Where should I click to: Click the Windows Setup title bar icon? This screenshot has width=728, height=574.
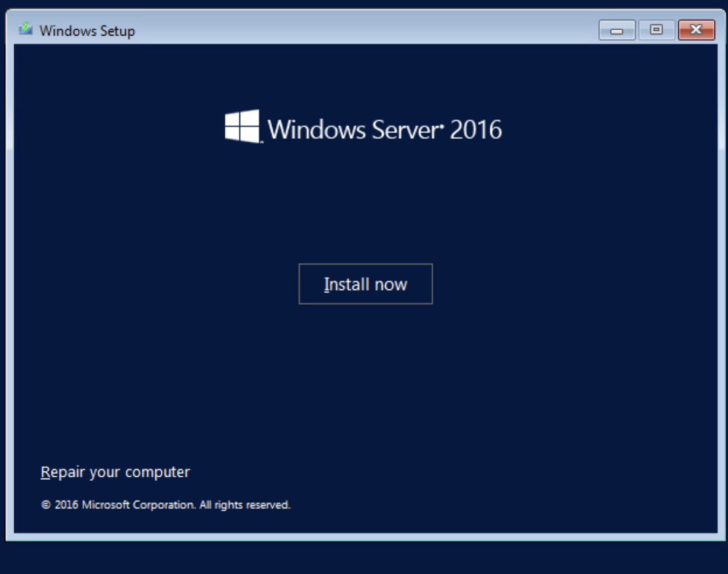tap(25, 30)
